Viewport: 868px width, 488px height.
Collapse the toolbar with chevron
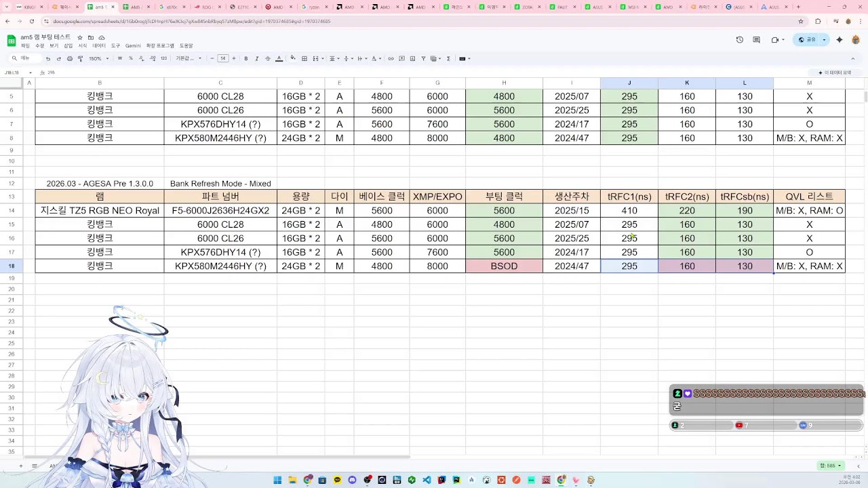coord(854,58)
